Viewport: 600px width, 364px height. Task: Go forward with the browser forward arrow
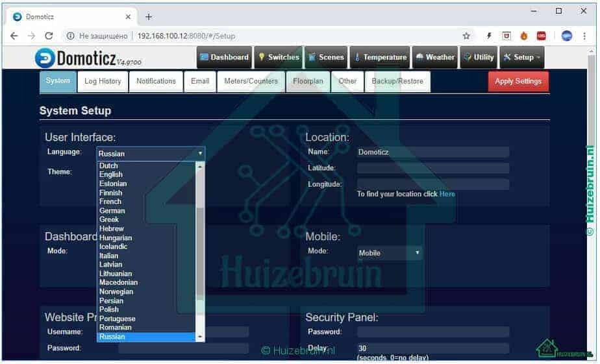[31, 36]
